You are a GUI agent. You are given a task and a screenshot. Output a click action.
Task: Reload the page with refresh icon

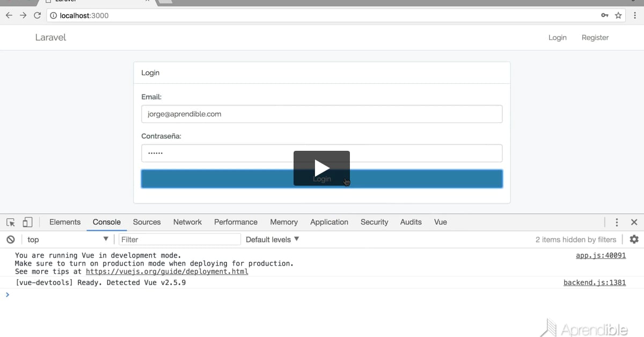click(37, 16)
